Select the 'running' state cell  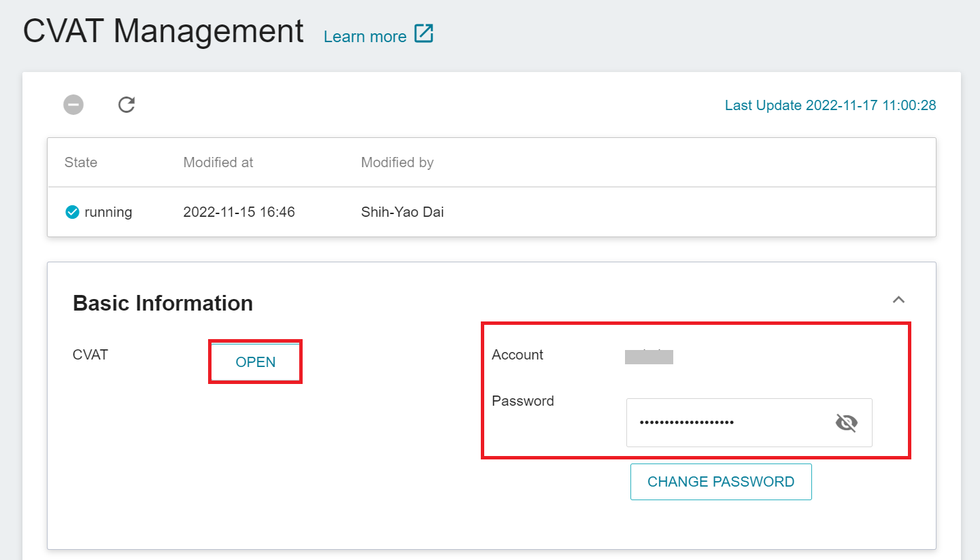pyautogui.click(x=108, y=212)
